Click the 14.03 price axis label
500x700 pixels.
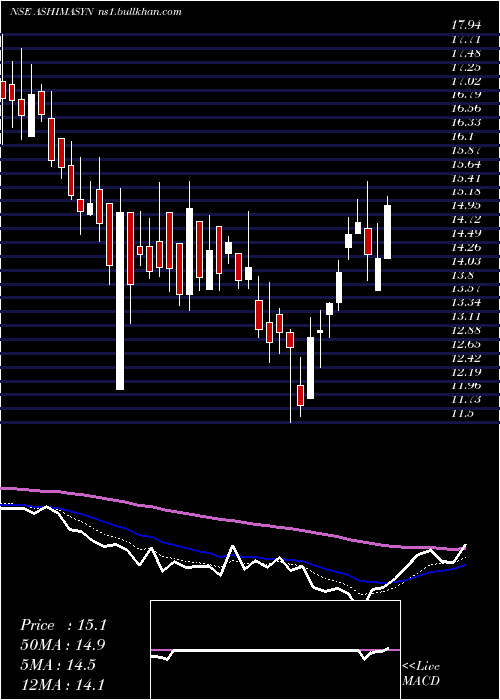(x=466, y=260)
